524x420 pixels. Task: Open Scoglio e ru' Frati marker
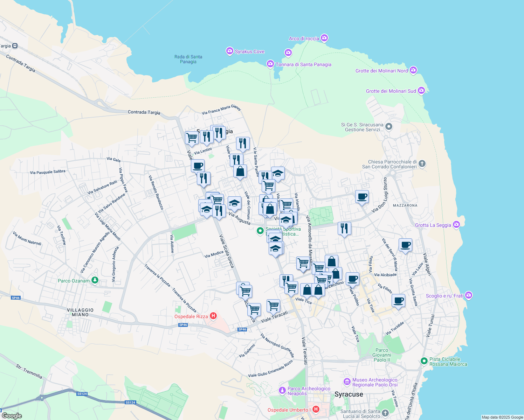(x=469, y=295)
